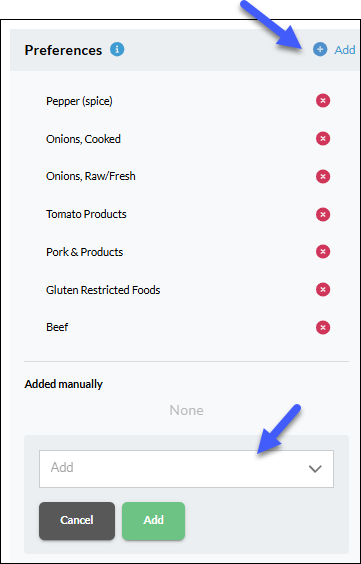
Task: Select the Gluten Restricted Foods item
Action: pos(103,290)
